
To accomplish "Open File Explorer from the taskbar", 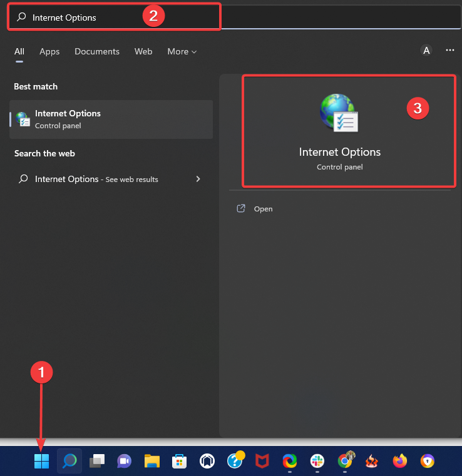I will pyautogui.click(x=152, y=462).
